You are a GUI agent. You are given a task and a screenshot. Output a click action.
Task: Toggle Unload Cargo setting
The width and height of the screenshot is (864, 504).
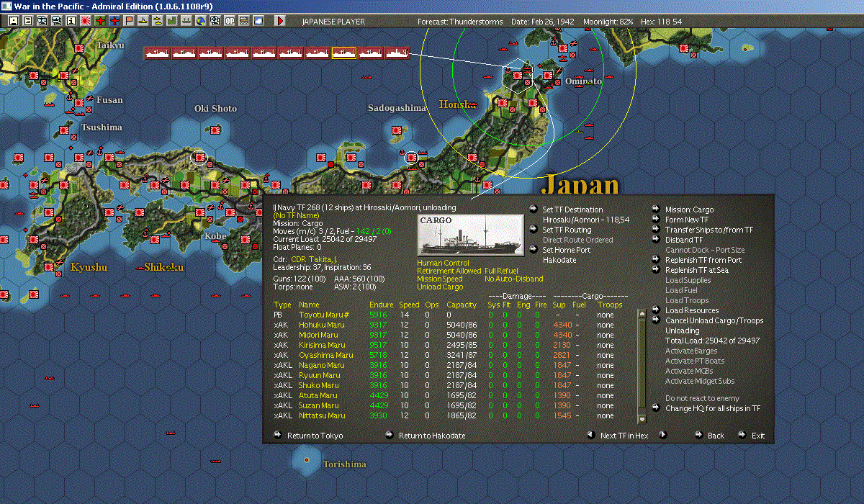tap(438, 287)
